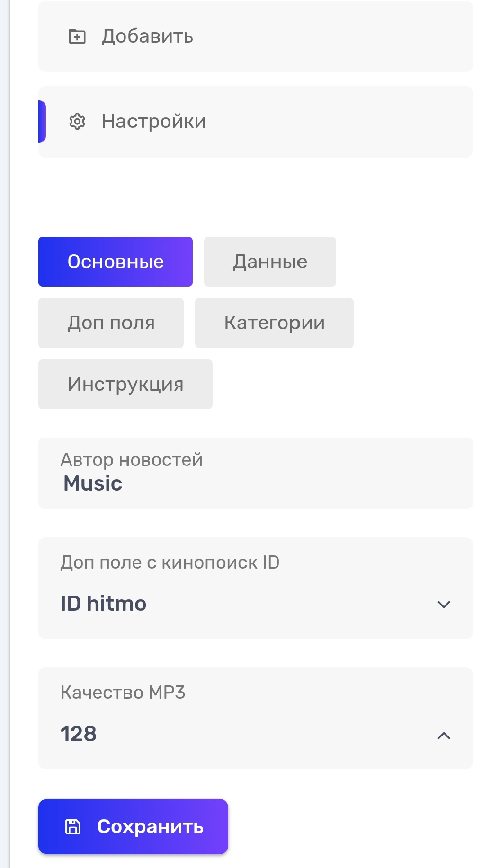Select the 128 quality dropdown value
Image resolution: width=500 pixels, height=868 pixels.
click(79, 734)
